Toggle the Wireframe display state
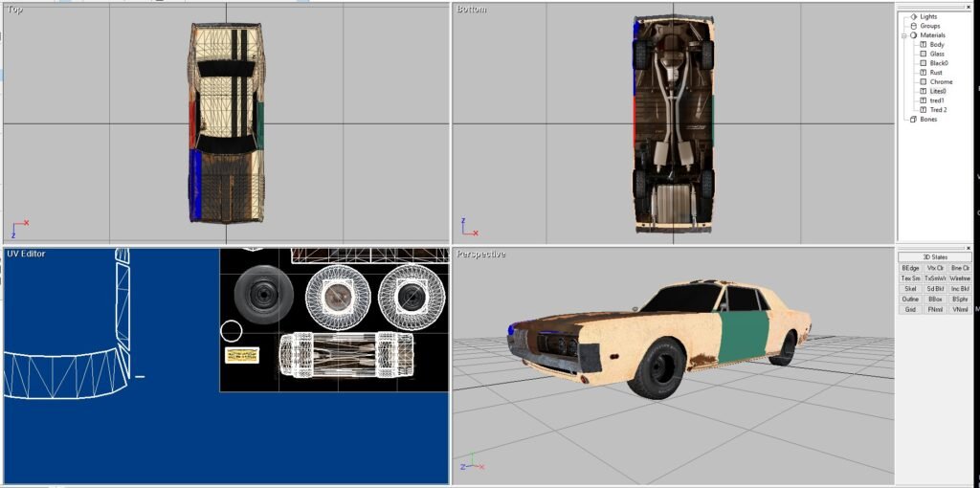Screen dimensions: 980x488 coord(960,278)
